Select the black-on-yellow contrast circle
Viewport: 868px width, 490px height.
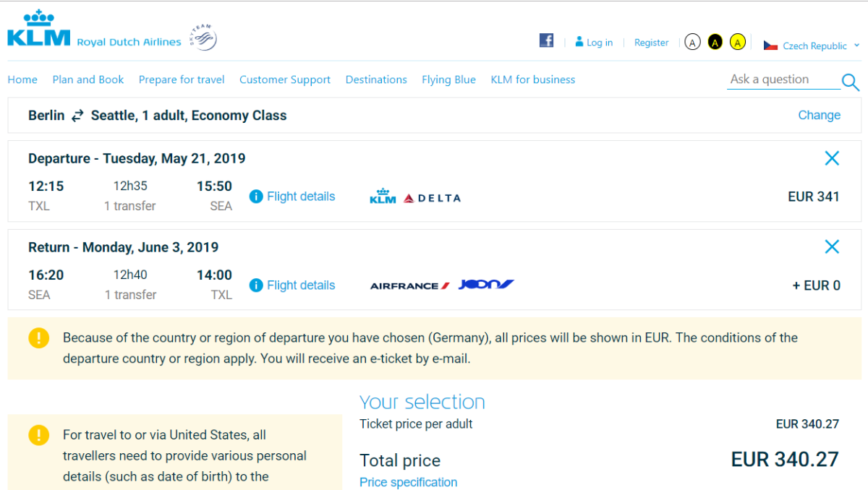715,42
